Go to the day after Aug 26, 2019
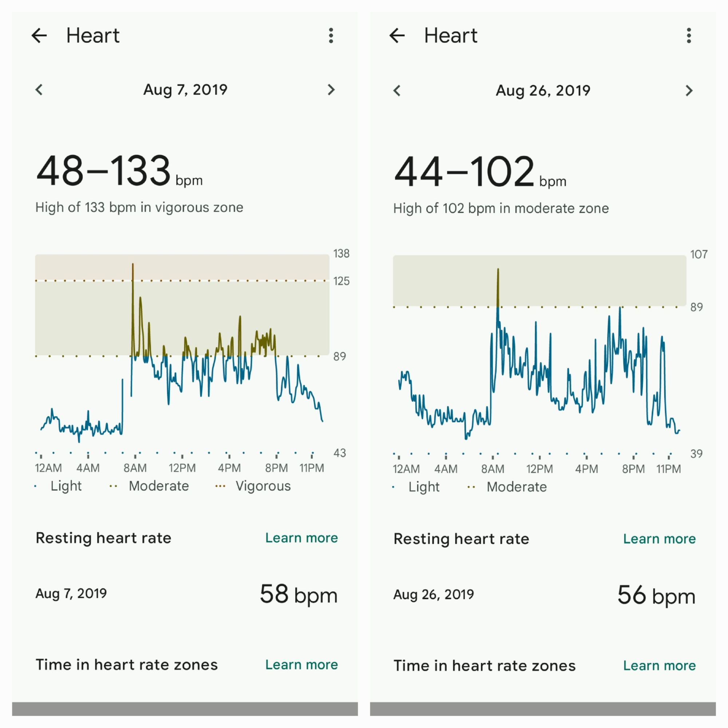The image size is (728, 728). [x=689, y=90]
